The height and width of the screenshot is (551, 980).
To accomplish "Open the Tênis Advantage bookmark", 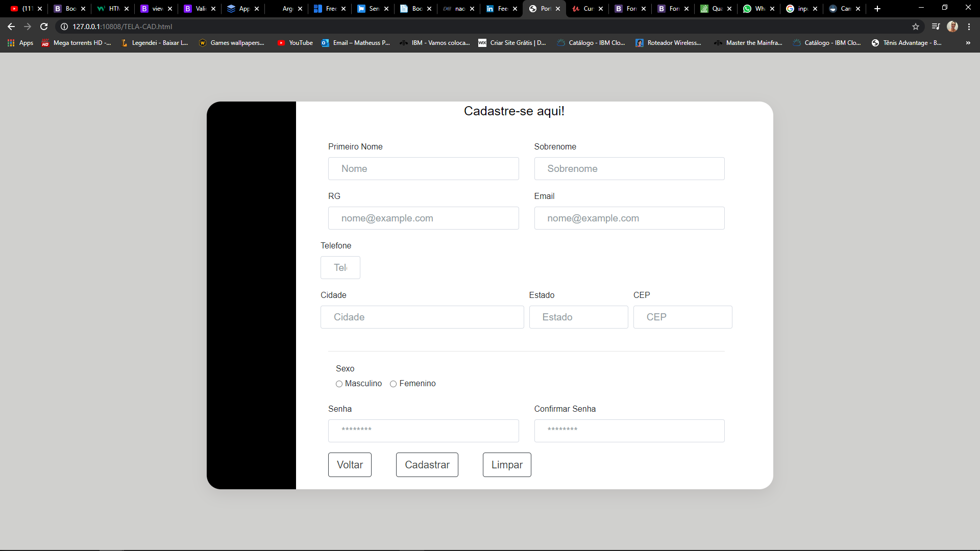I will click(x=906, y=43).
